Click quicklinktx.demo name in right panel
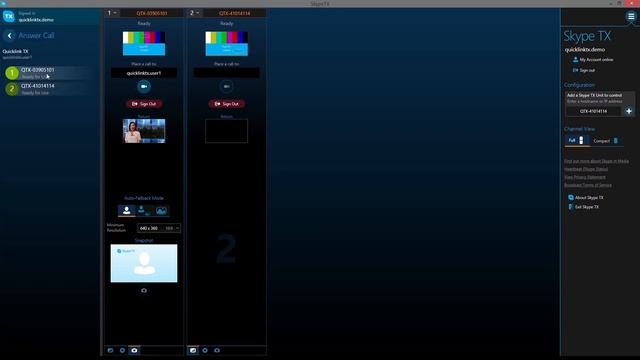 [585, 49]
